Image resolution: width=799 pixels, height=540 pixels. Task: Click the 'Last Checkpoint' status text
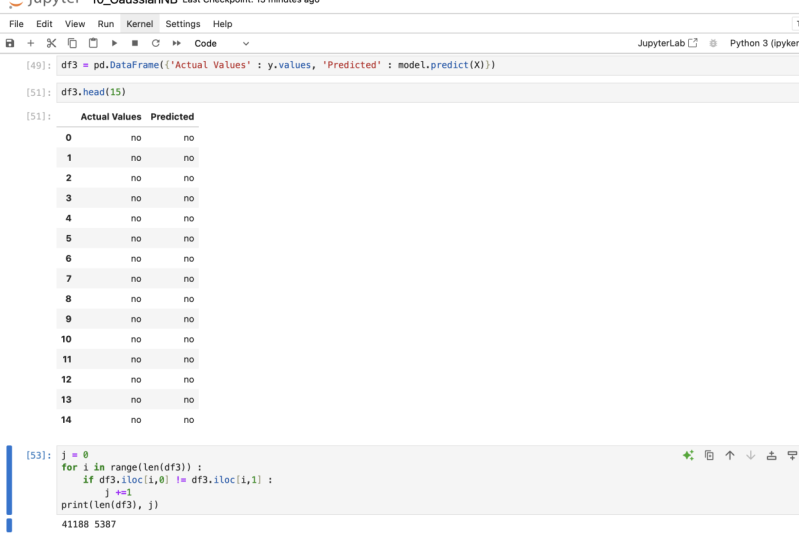point(251,2)
